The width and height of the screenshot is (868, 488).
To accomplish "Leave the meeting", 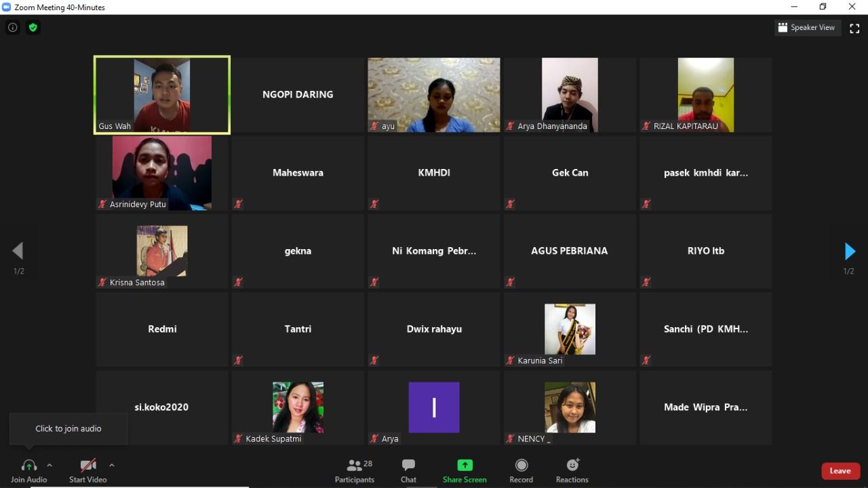I will (x=840, y=471).
